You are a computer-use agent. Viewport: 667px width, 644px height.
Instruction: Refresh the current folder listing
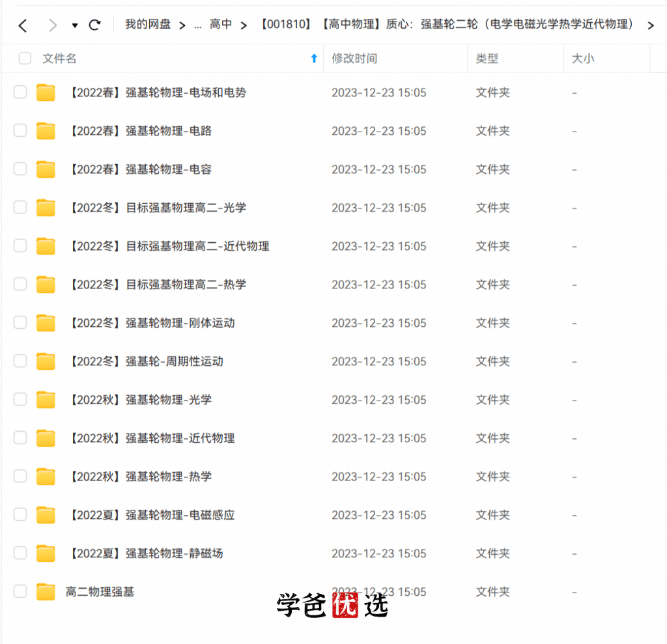94,25
